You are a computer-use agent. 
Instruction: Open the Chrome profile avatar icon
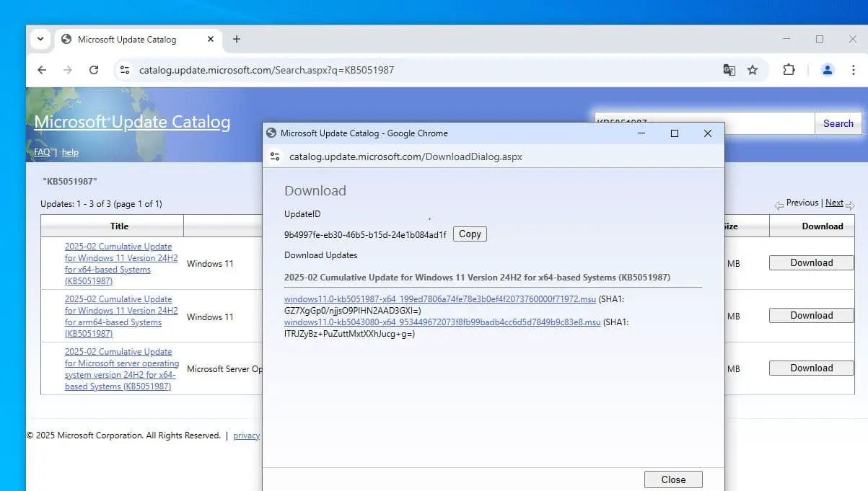(x=828, y=70)
